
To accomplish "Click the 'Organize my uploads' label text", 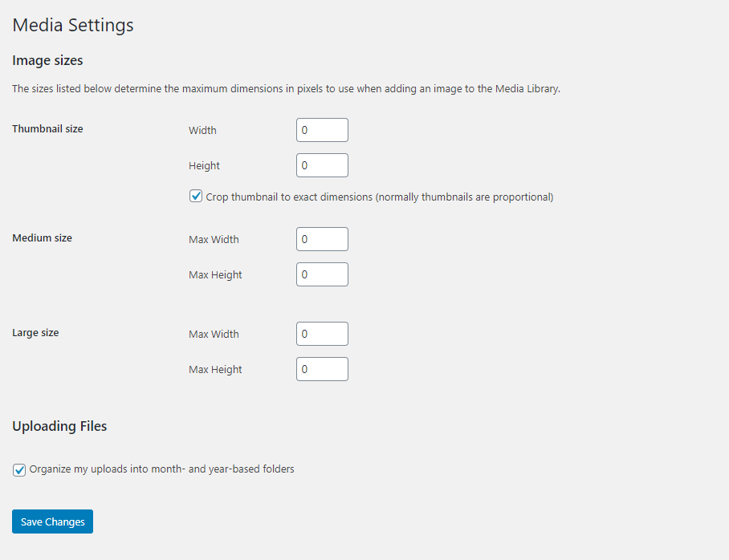I will click(x=162, y=469).
